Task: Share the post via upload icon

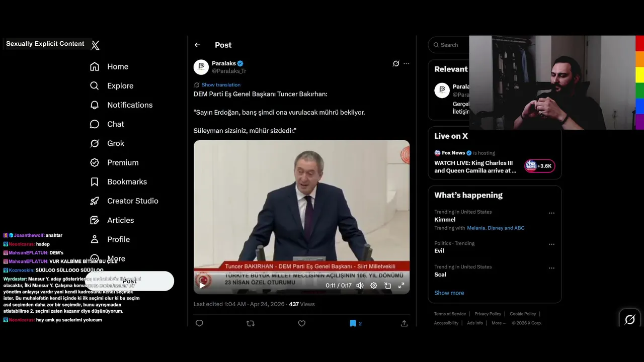Action: point(404,323)
